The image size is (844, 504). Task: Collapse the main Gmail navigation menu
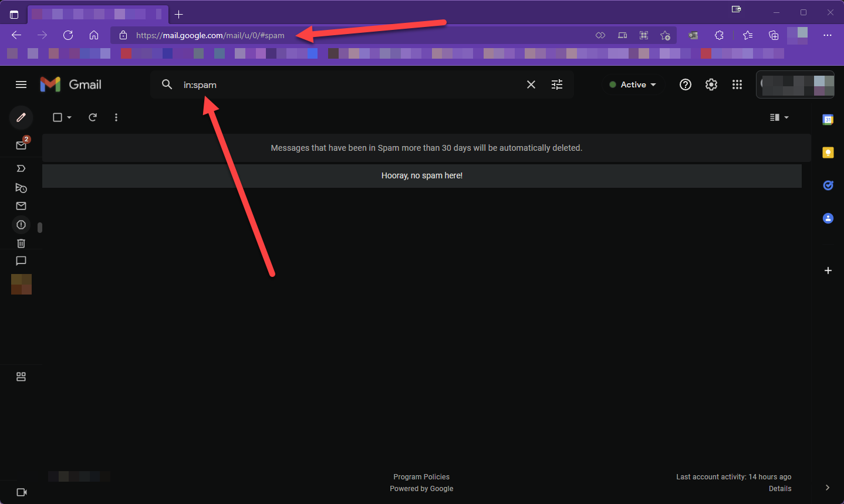pos(21,84)
